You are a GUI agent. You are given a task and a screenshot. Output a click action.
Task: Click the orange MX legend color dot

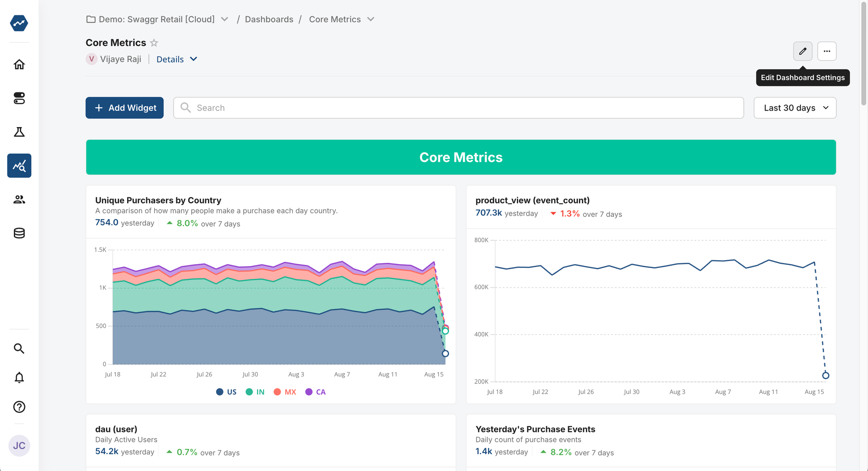tap(277, 392)
